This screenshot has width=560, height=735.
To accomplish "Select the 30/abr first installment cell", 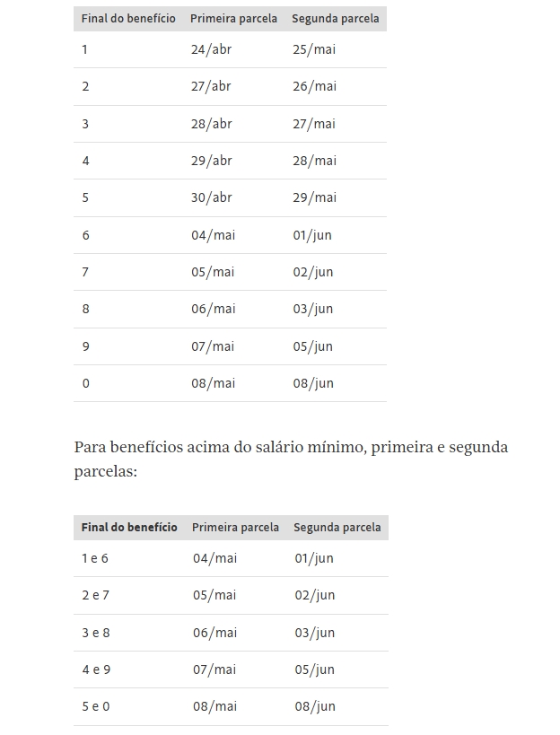I will tap(211, 197).
